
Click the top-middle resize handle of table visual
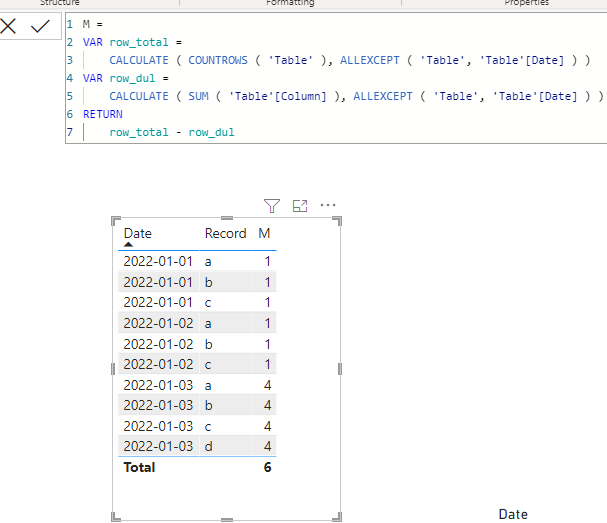click(x=227, y=218)
